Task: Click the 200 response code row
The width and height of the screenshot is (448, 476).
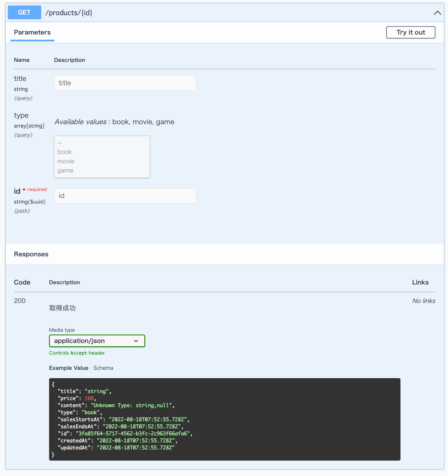Action: (20, 301)
